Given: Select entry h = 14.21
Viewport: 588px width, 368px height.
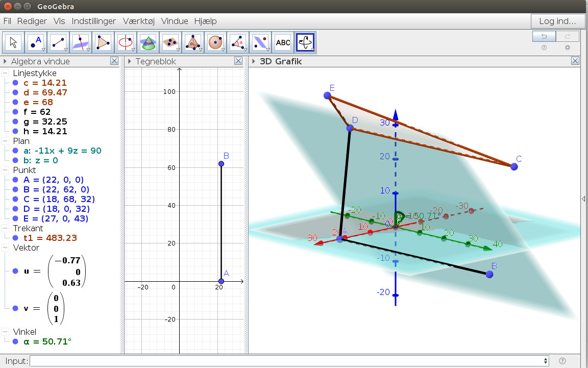Looking at the screenshot, I should [45, 131].
